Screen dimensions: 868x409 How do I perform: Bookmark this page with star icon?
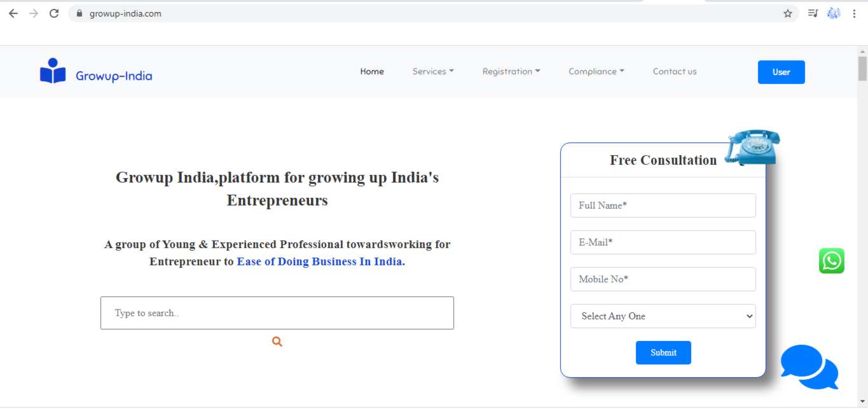788,13
